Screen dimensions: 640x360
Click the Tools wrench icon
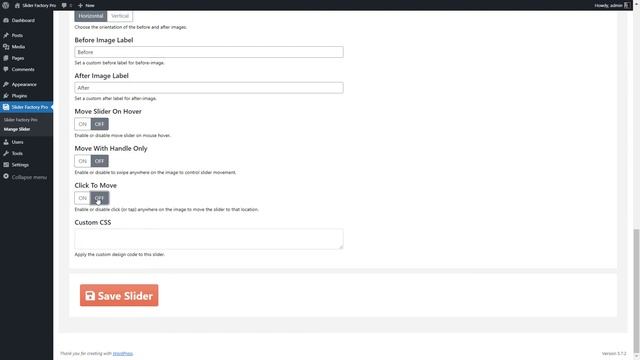(x=6, y=153)
